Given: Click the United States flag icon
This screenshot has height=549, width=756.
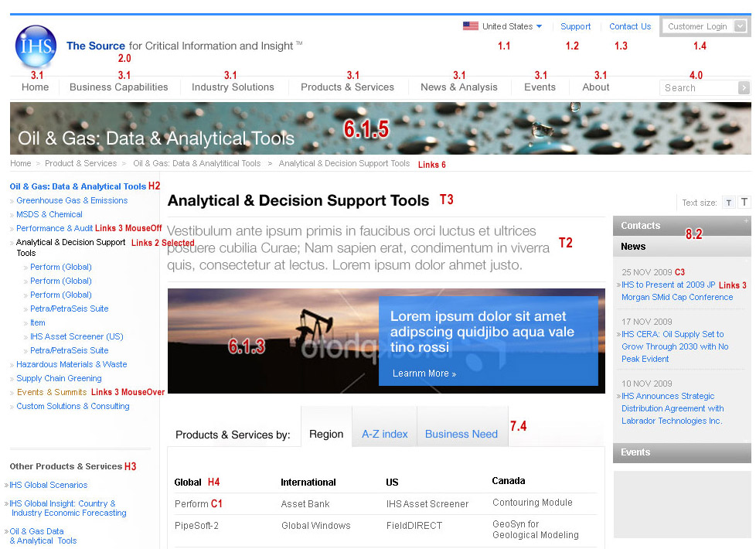Looking at the screenshot, I should [470, 26].
